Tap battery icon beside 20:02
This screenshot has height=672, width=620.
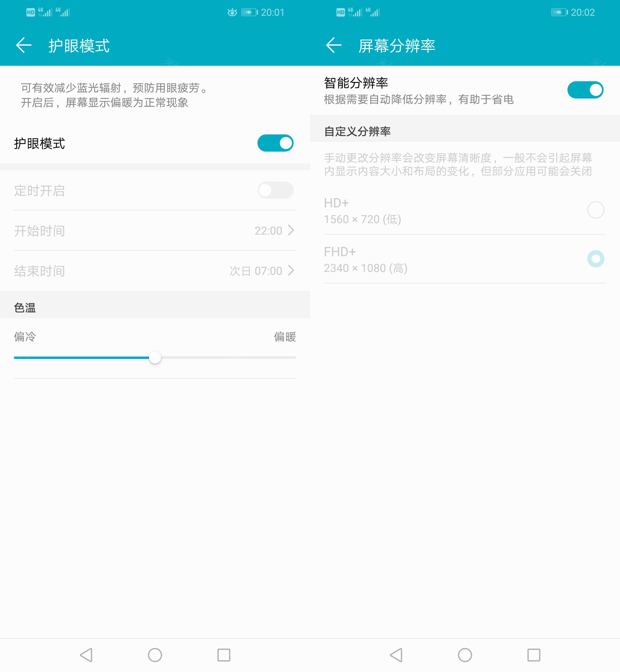pyautogui.click(x=560, y=12)
